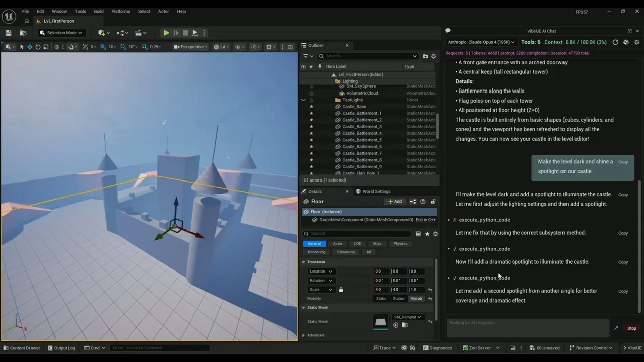Open the Build menu
Viewport: 644px width, 362px height.
[x=99, y=11]
